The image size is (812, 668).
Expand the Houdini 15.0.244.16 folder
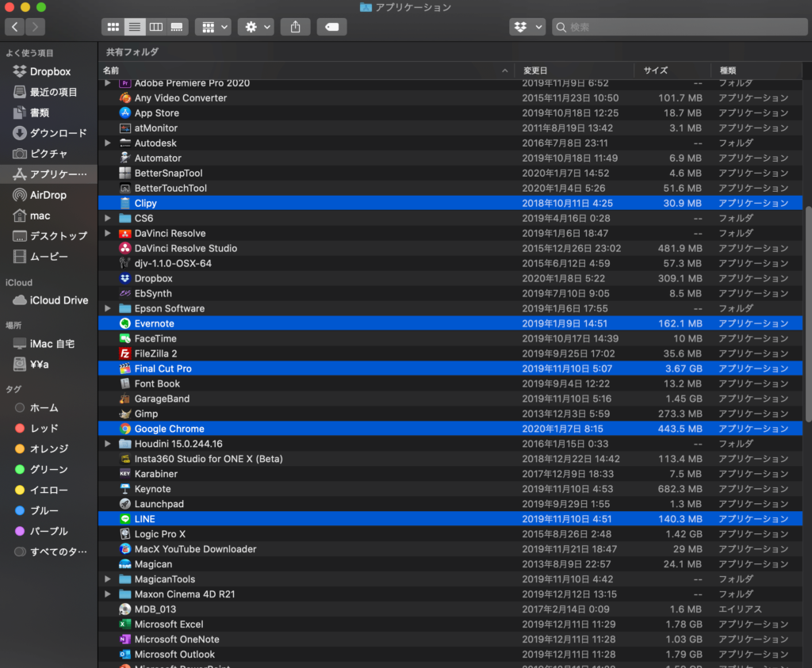[x=107, y=444]
